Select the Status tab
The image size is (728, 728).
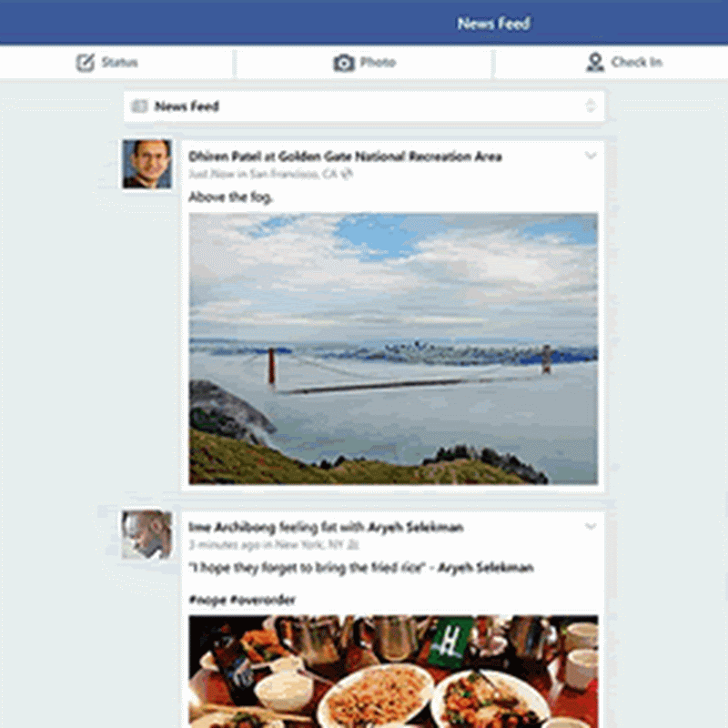pos(116,62)
